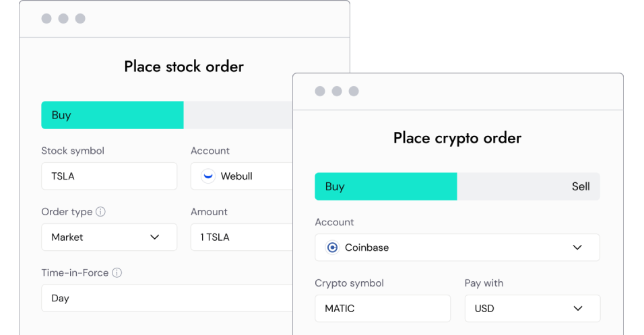644x335 pixels.
Task: Click the Webull logo icon
Action: pos(208,176)
